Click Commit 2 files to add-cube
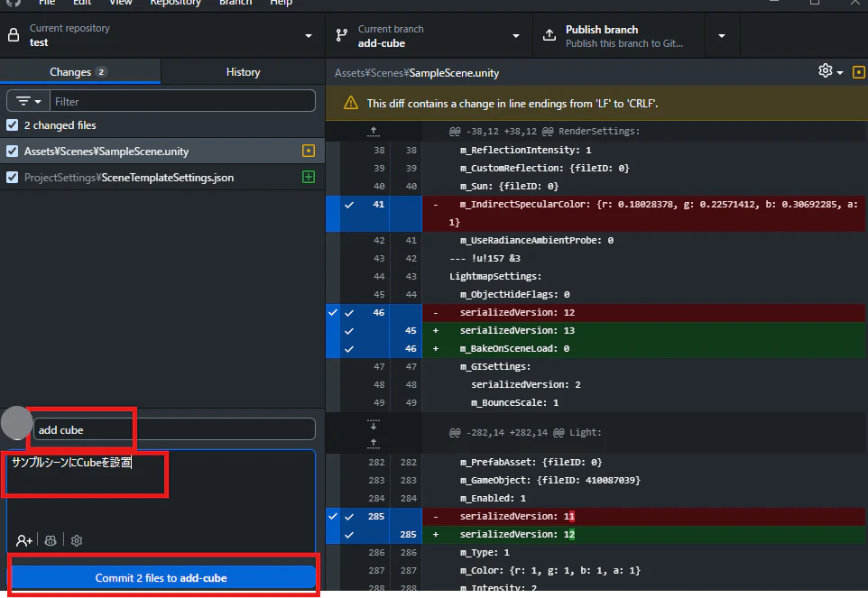Viewport: 868px width, 598px height. (x=162, y=577)
